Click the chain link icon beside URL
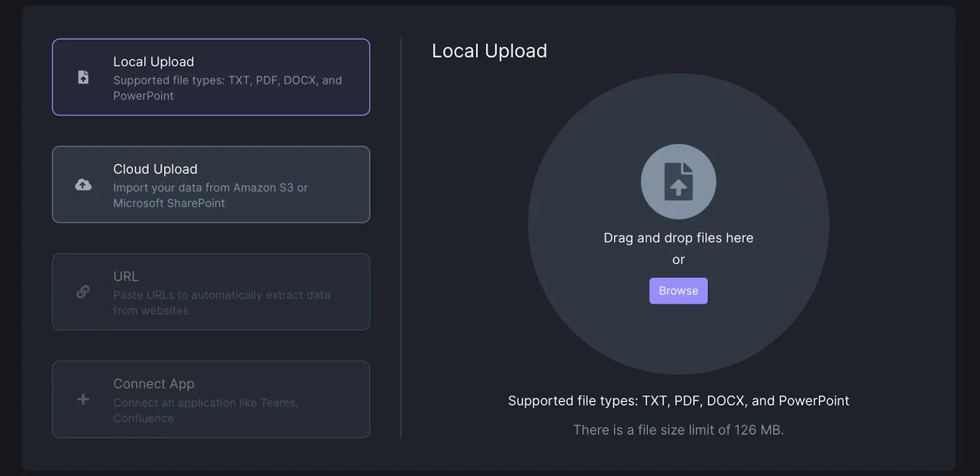Screen dimensions: 980x476 83,291
